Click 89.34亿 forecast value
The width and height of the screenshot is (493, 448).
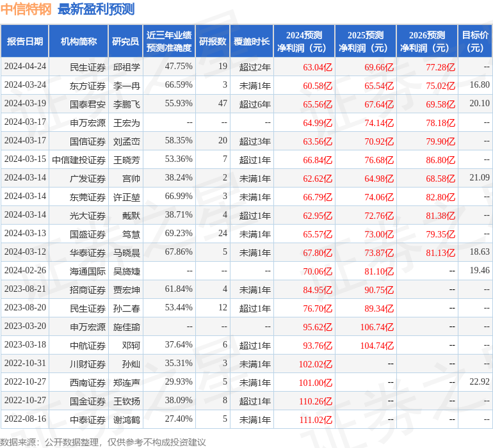click(379, 308)
